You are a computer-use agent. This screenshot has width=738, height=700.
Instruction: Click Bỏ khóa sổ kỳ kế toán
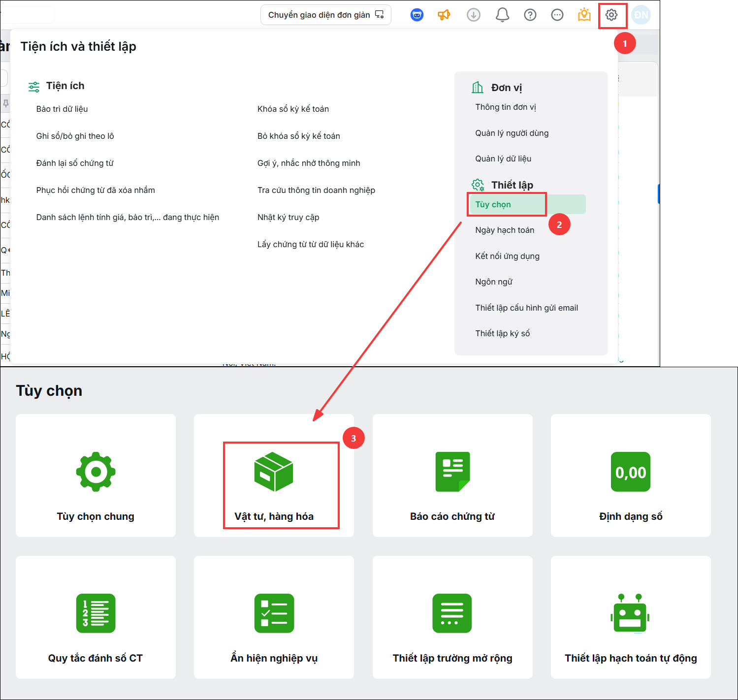pos(298,136)
